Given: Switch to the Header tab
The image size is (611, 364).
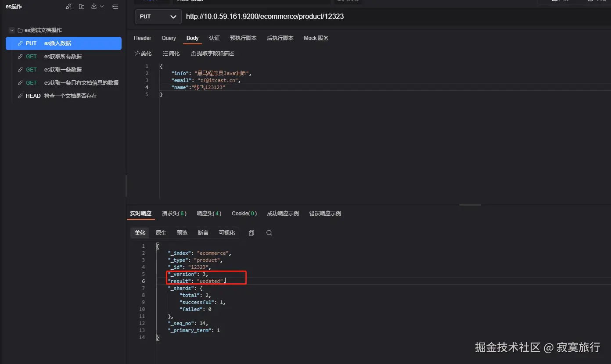Looking at the screenshot, I should [143, 38].
